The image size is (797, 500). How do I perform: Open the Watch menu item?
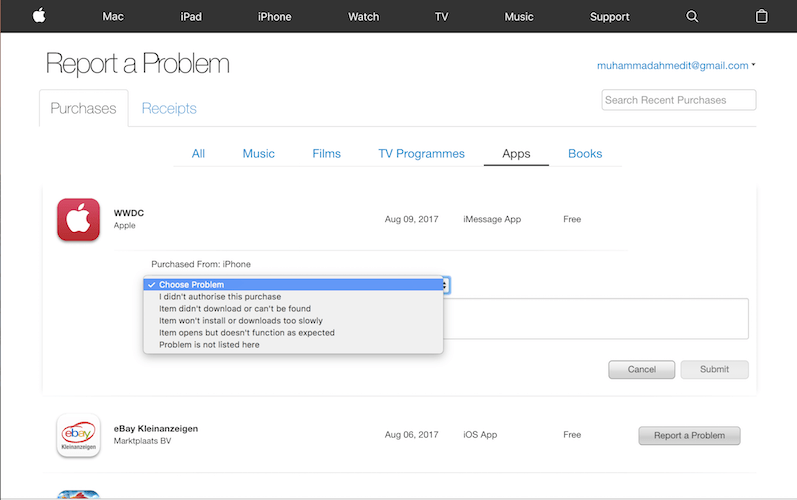coord(363,17)
